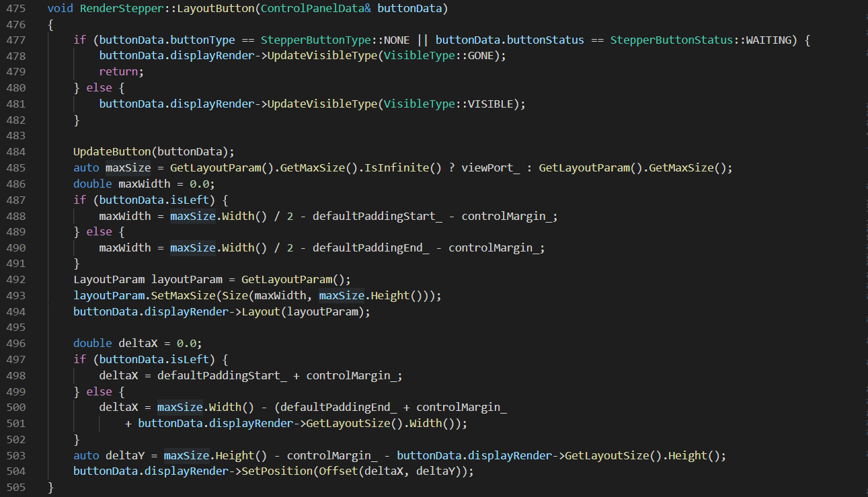868x497 pixels.
Task: Click the UpdateButton function call
Action: click(112, 152)
